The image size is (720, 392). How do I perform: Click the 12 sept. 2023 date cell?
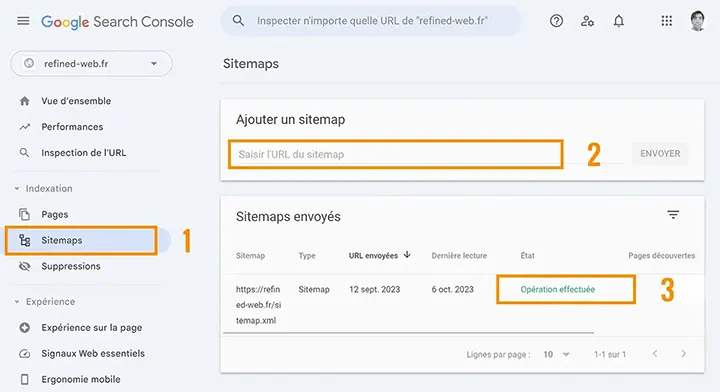(x=374, y=289)
